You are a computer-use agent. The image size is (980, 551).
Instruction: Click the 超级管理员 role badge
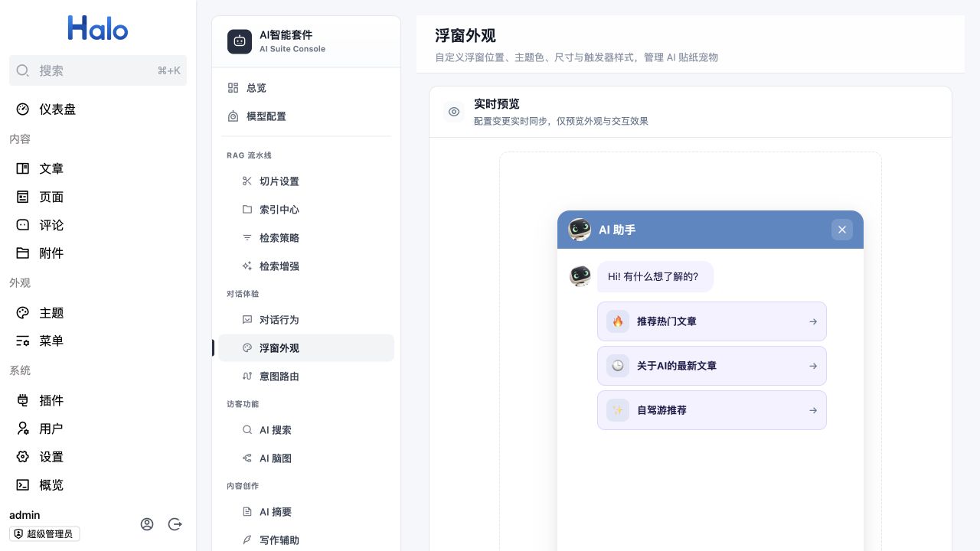click(44, 534)
